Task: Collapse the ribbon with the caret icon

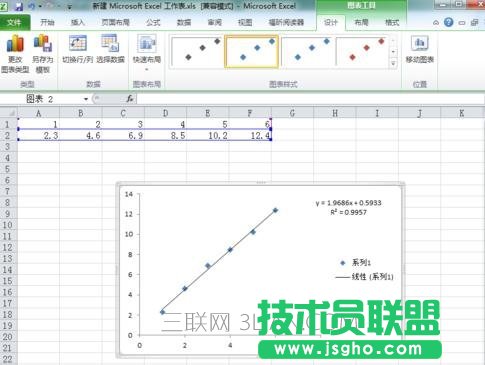Action: pyautogui.click(x=436, y=23)
